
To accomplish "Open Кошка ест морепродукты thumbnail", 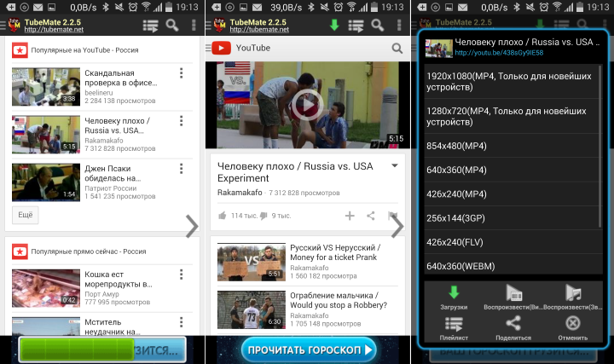I will pos(46,288).
